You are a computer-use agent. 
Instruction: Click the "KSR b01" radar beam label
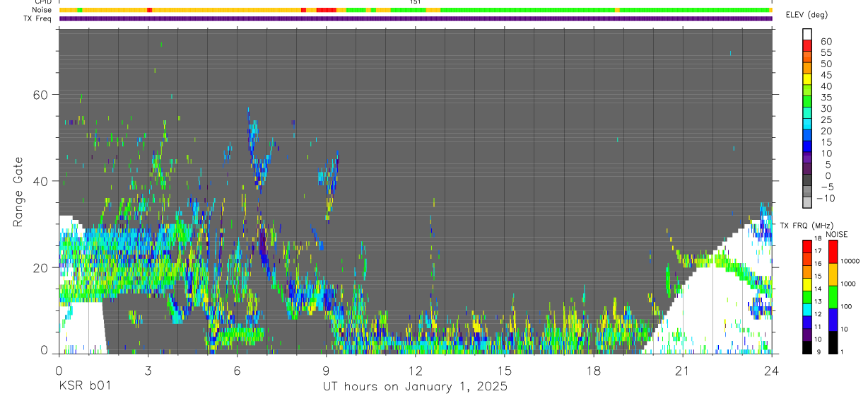pyautogui.click(x=84, y=386)
